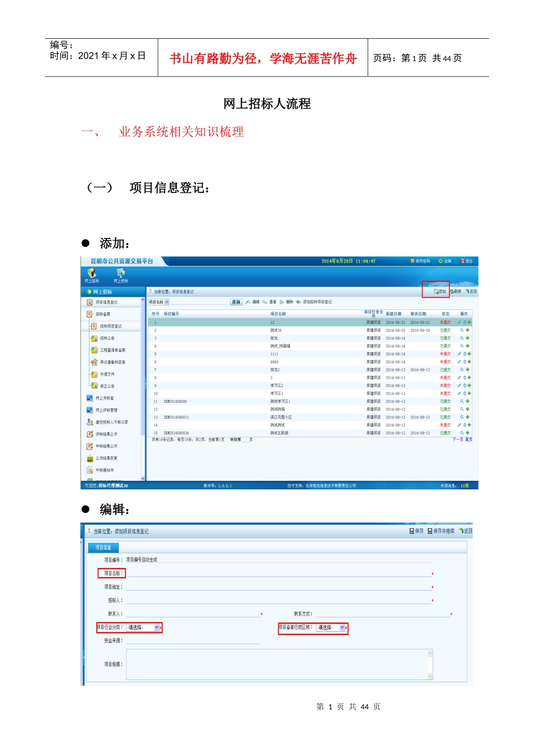The image size is (534, 756).
Task: Click the 项目编号 column header
Action: [171, 314]
